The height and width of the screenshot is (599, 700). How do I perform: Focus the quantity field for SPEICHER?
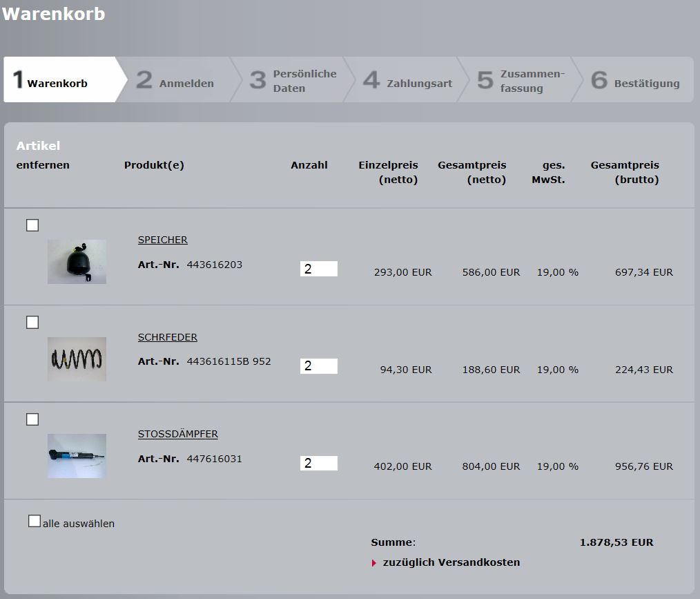(319, 269)
